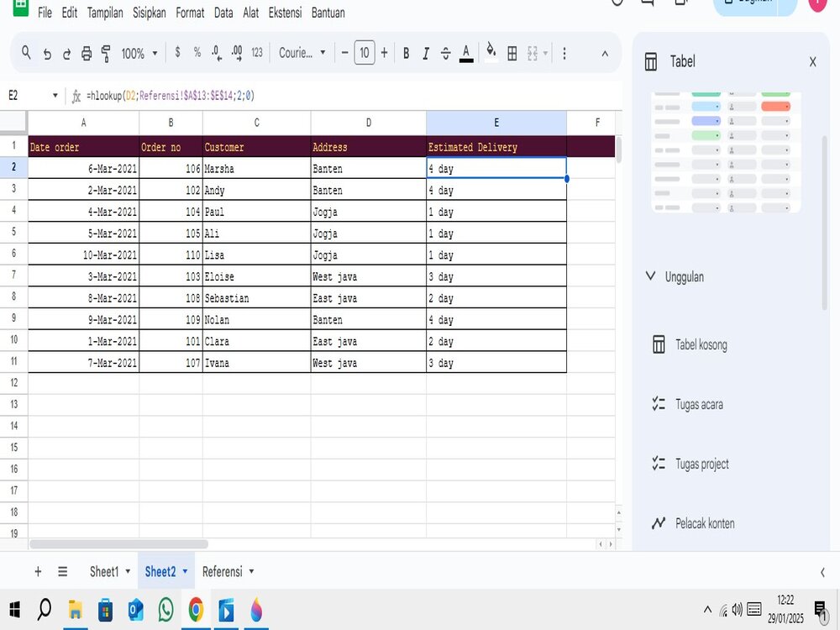Screen dimensions: 840x630
Task: Open the Sheet2 tab dropdown arrow
Action: (185, 571)
